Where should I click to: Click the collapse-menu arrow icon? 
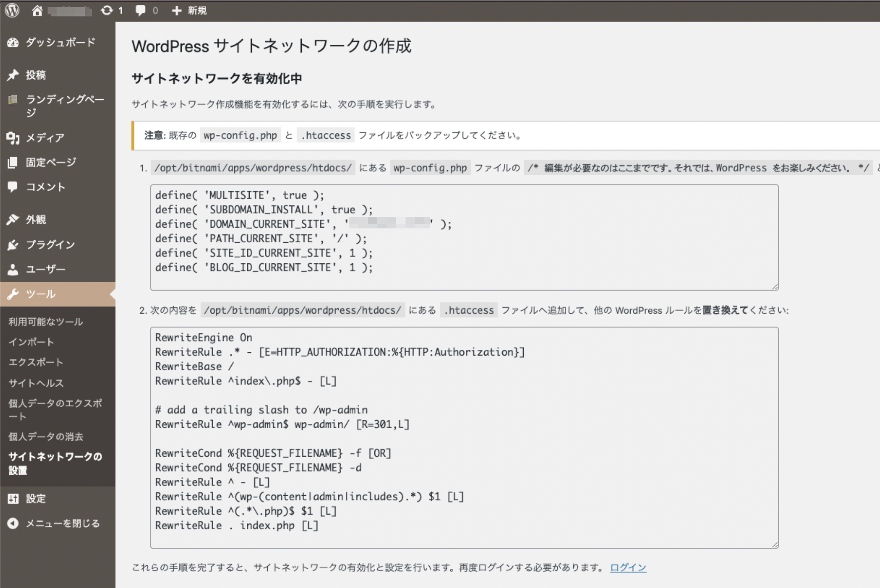[13, 524]
